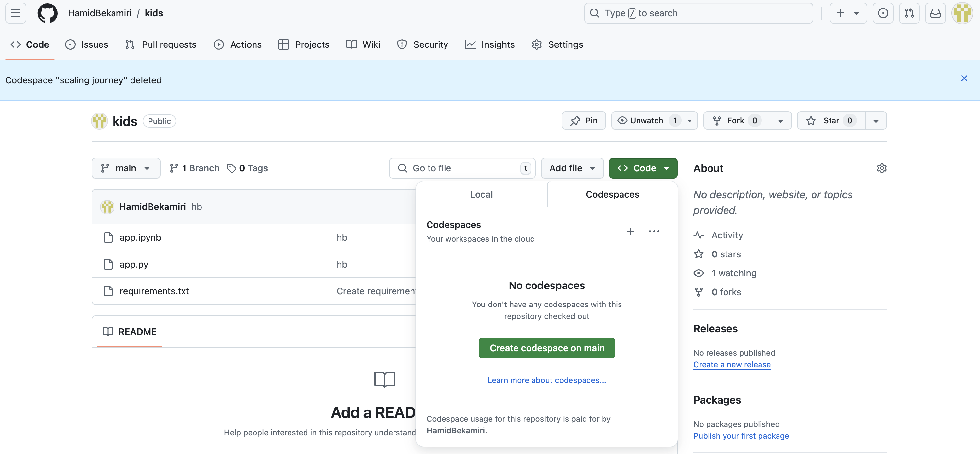Dismiss the codespace deleted banner
Screen dimensions: 980x454
(x=964, y=78)
